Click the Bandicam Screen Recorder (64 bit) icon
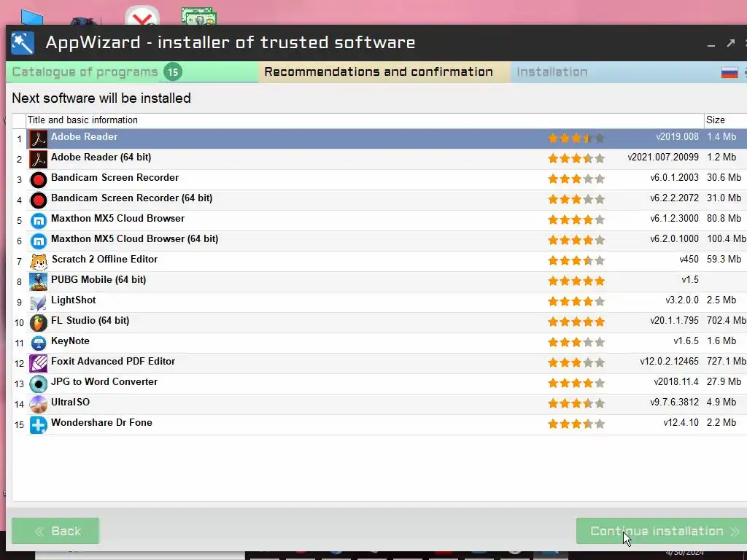The width and height of the screenshot is (747, 560). click(38, 201)
